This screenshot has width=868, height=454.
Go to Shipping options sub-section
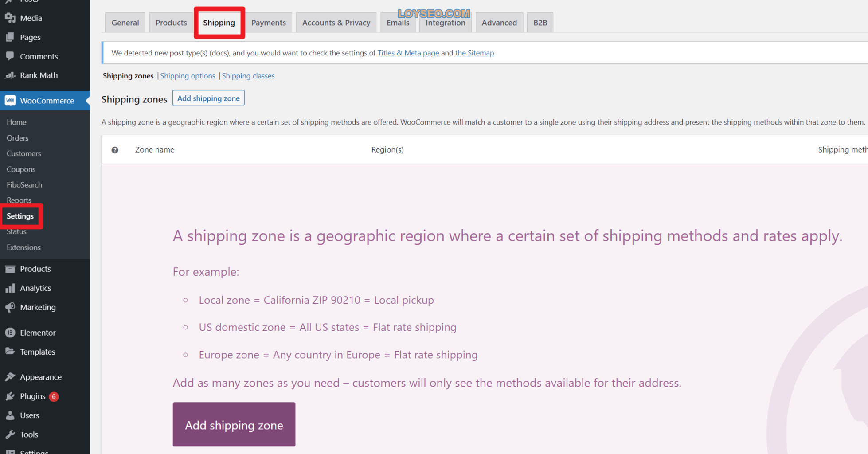point(188,76)
